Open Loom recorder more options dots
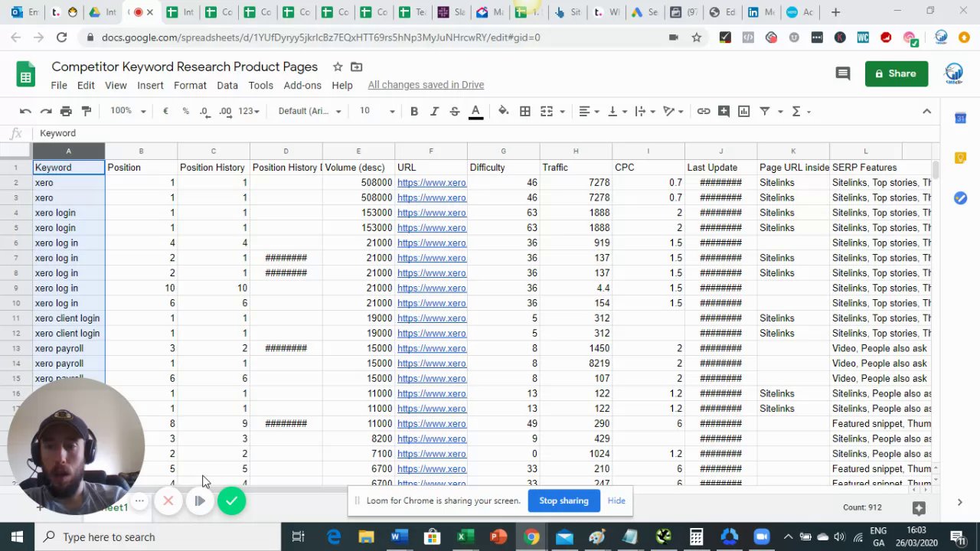The height and width of the screenshot is (551, 980). [139, 501]
